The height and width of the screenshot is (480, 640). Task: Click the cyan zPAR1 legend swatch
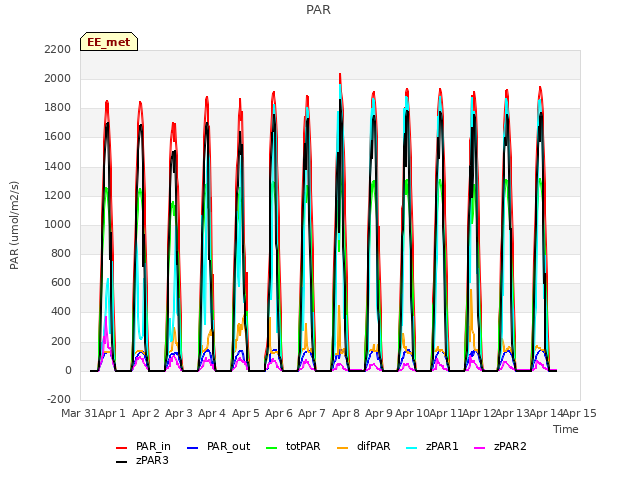click(x=412, y=448)
